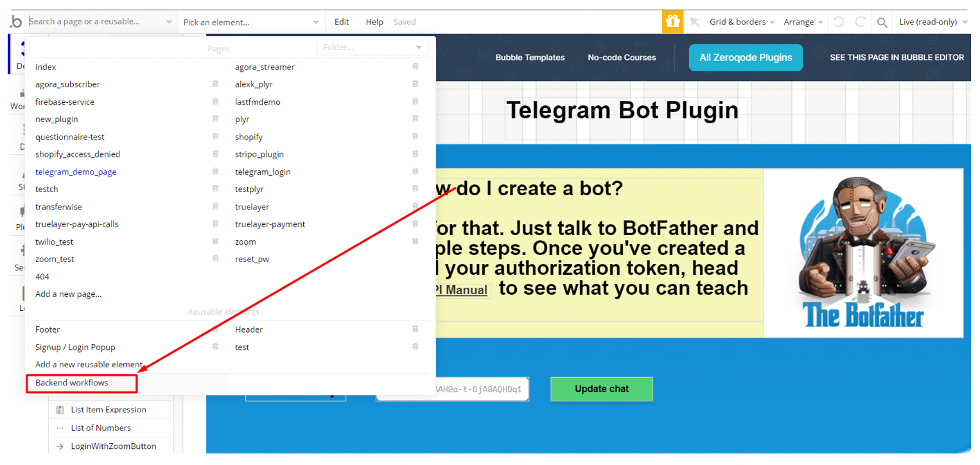Expand the Live (read-only) version dropdown
This screenshot has height=465, width=980.
click(933, 22)
